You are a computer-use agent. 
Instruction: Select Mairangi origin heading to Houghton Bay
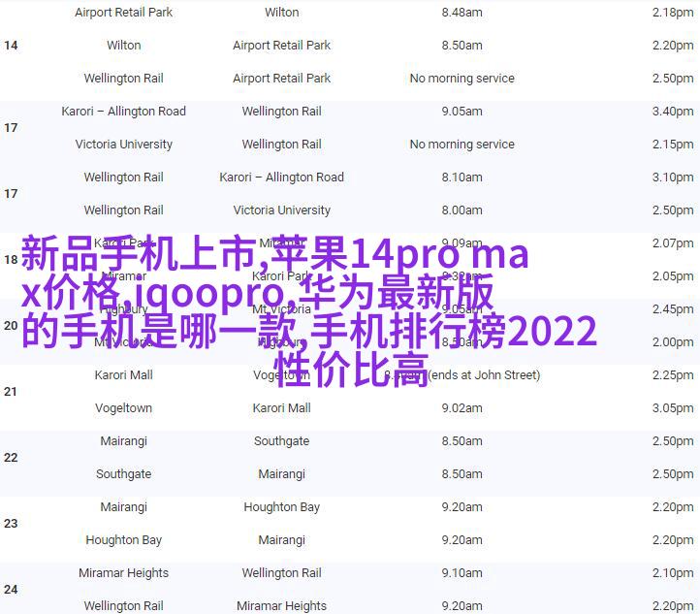coord(124,507)
